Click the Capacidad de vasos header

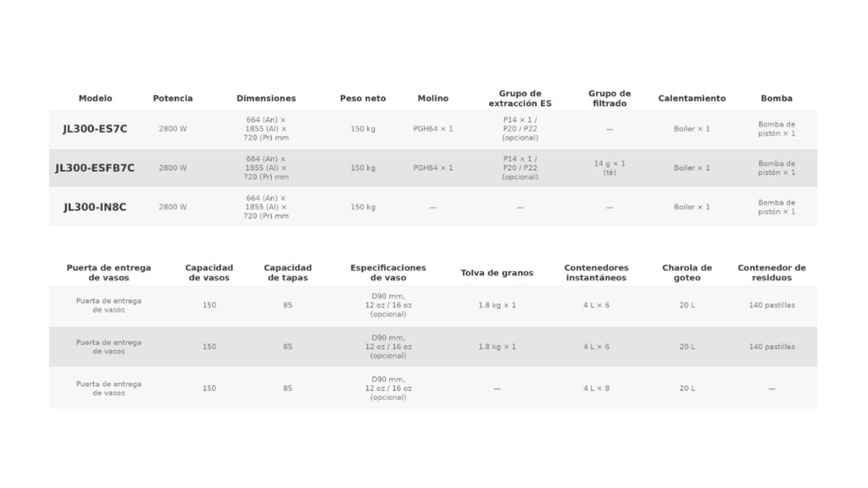(x=209, y=273)
